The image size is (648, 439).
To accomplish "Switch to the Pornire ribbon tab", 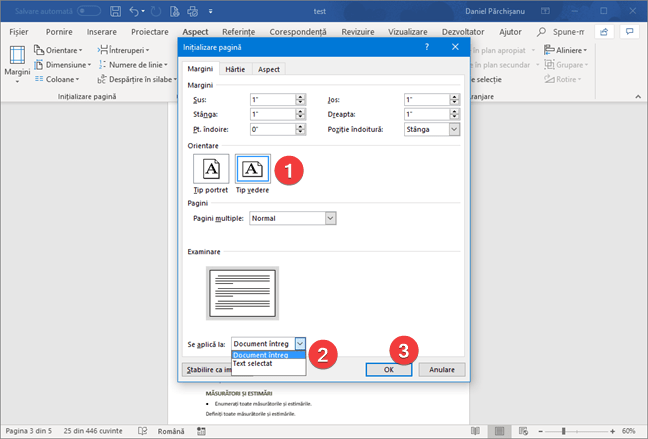I will click(x=59, y=32).
